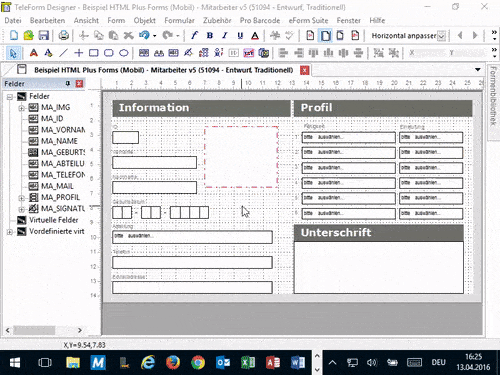Open Outlook from the taskbar

pyautogui.click(x=223, y=363)
